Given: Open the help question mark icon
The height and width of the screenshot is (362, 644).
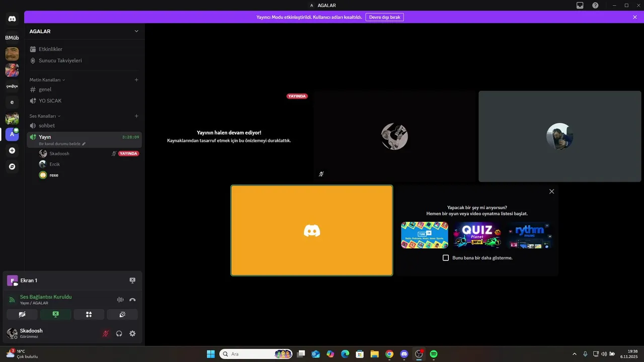Looking at the screenshot, I should (x=595, y=6).
